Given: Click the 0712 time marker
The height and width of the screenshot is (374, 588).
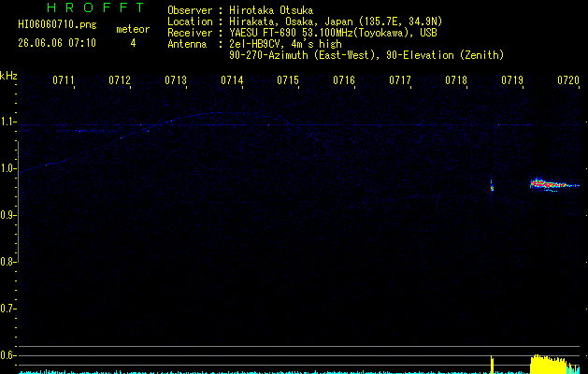Looking at the screenshot, I should pos(120,80).
